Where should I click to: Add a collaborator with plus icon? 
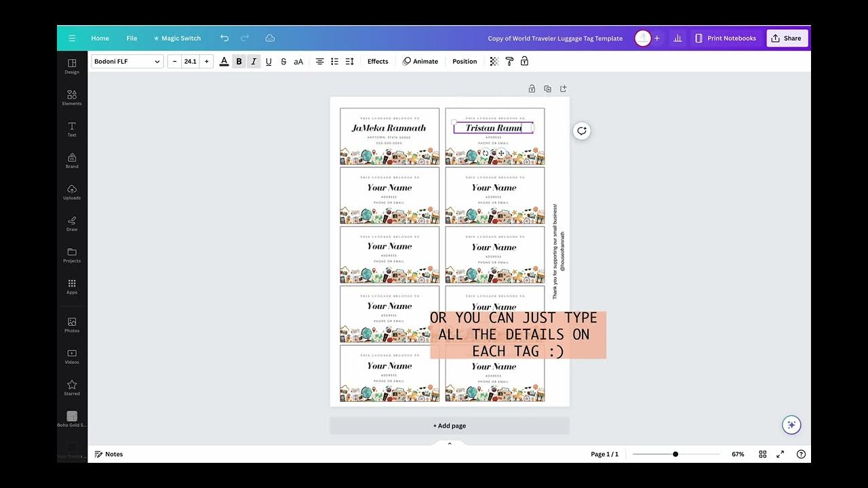(656, 39)
